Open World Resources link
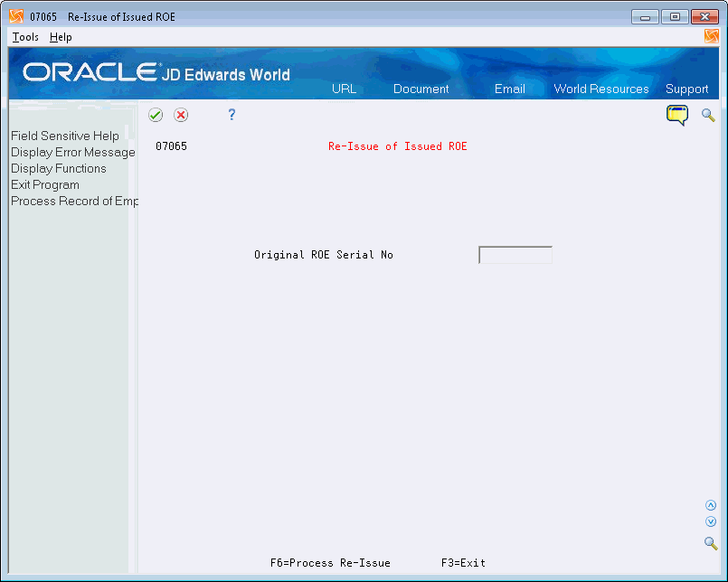The height and width of the screenshot is (582, 728). [x=601, y=89]
